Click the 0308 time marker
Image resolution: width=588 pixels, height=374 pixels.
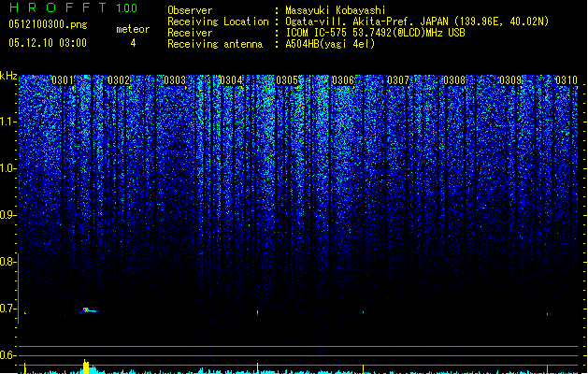[x=454, y=80]
